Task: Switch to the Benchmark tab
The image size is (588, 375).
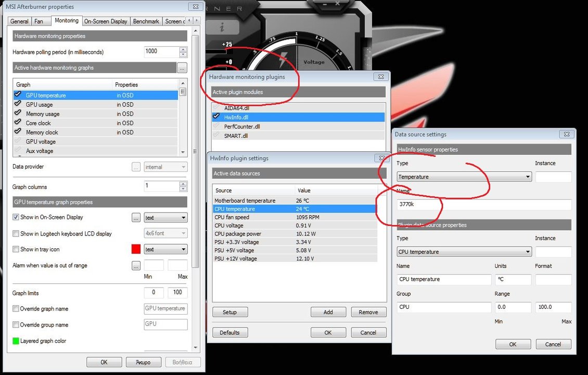Action: point(146,21)
